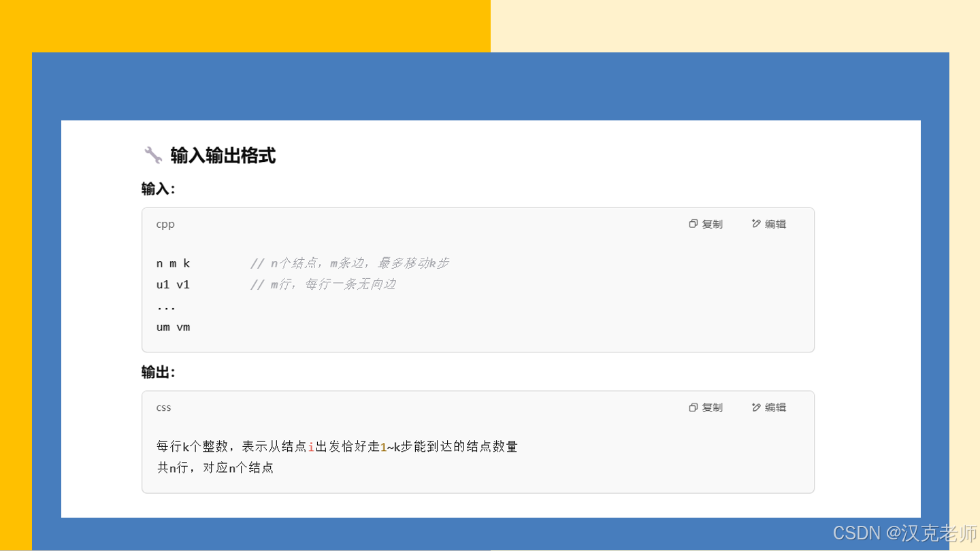Click comment 'm行，每行一条无向边'

point(323,284)
